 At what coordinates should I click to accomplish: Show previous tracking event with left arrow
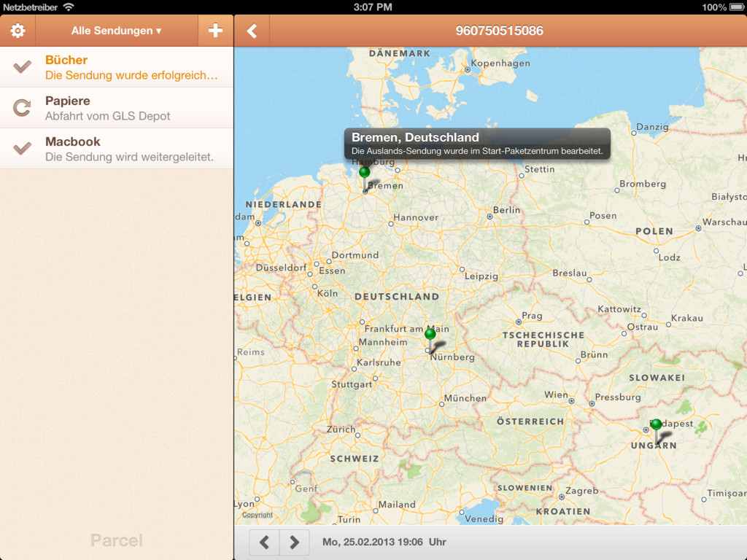pos(265,542)
